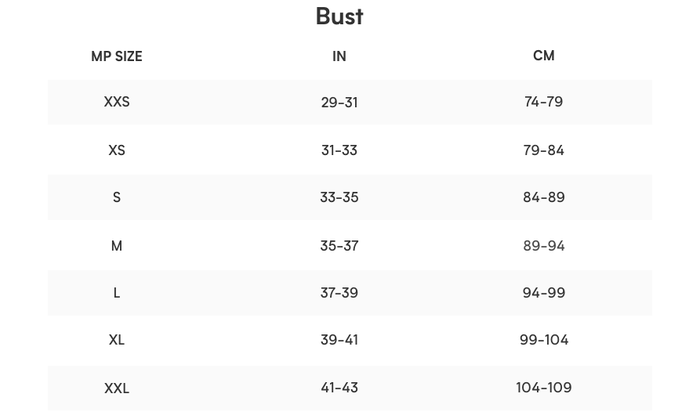Click the 41-43 inch value
This screenshot has width=700, height=419.
[x=339, y=388]
